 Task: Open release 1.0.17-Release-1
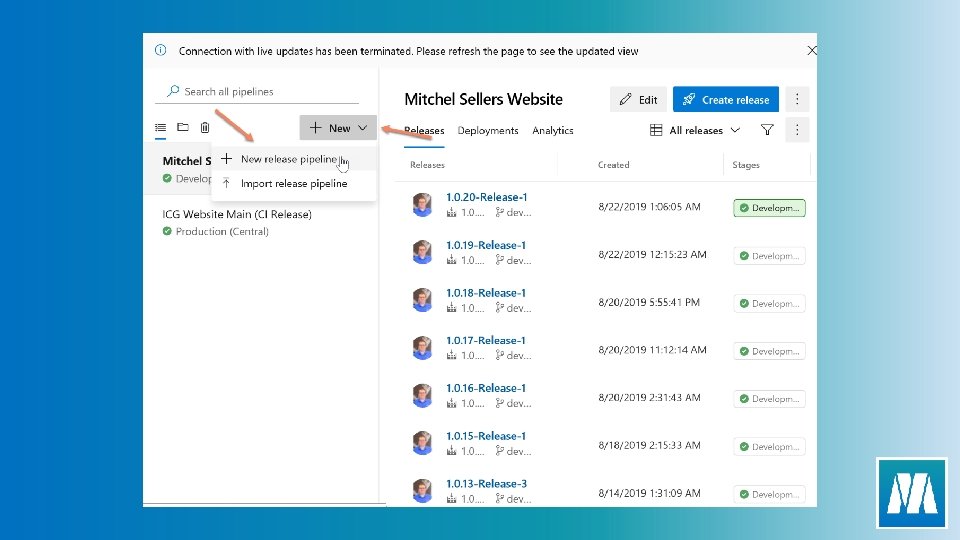coord(486,340)
